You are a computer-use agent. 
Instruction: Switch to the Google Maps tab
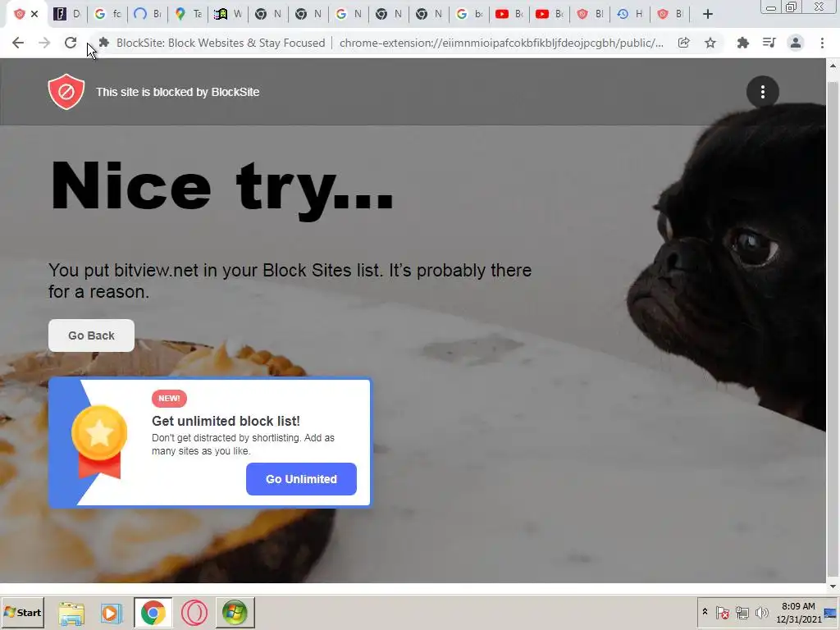pyautogui.click(x=188, y=15)
